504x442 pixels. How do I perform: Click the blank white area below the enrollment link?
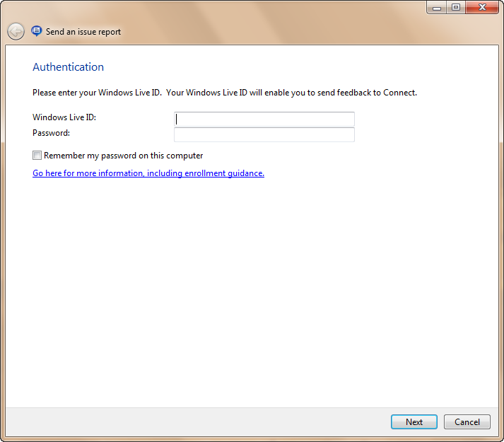click(x=247, y=283)
